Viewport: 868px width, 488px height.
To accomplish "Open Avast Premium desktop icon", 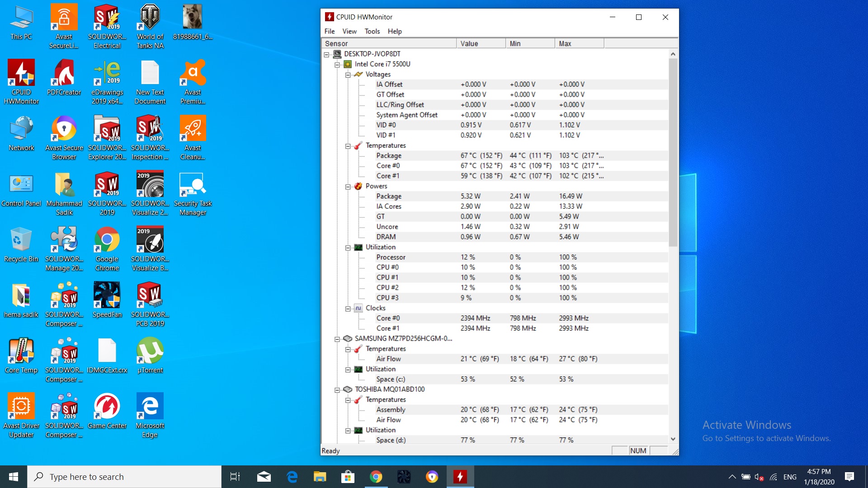I will coord(193,82).
